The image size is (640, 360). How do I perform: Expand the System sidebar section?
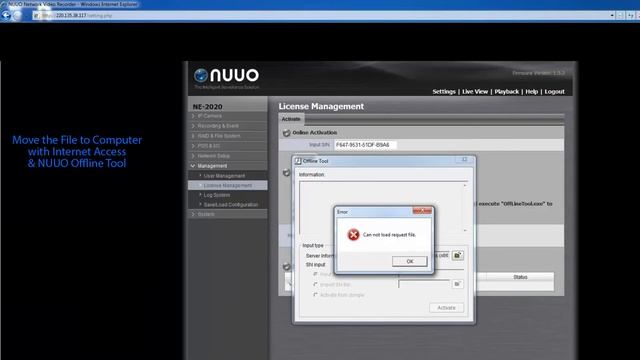point(227,214)
